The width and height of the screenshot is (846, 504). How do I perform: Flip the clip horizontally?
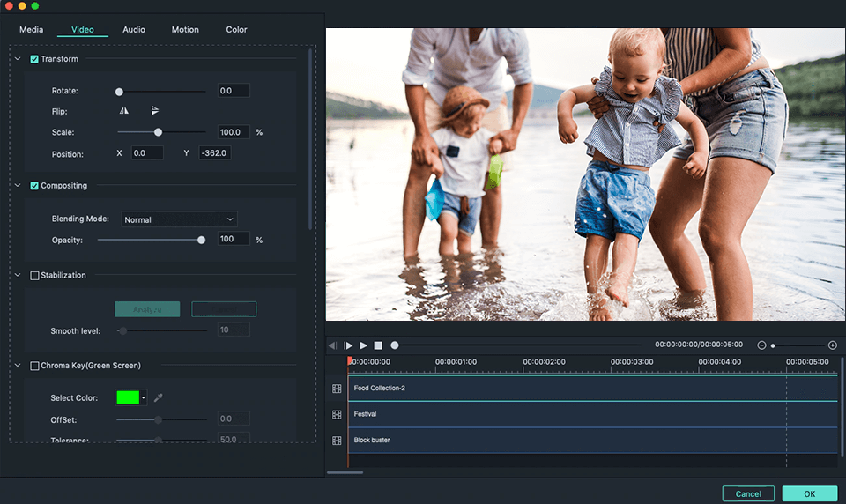click(124, 111)
